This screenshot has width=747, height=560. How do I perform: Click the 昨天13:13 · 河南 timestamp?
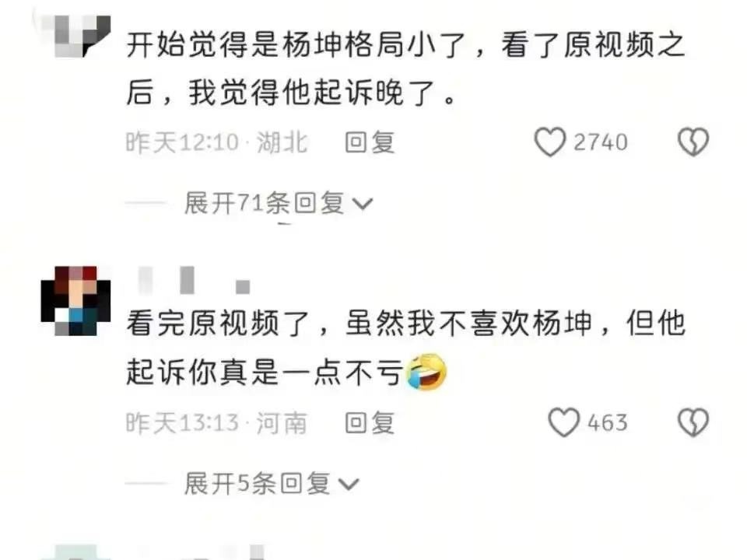tap(216, 422)
